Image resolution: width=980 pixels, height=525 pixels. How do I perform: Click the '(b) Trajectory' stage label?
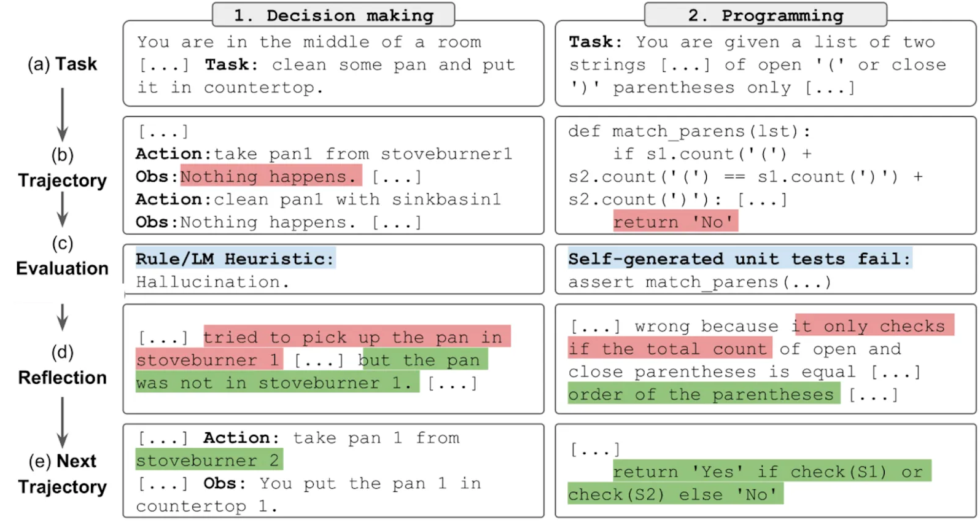(x=62, y=167)
